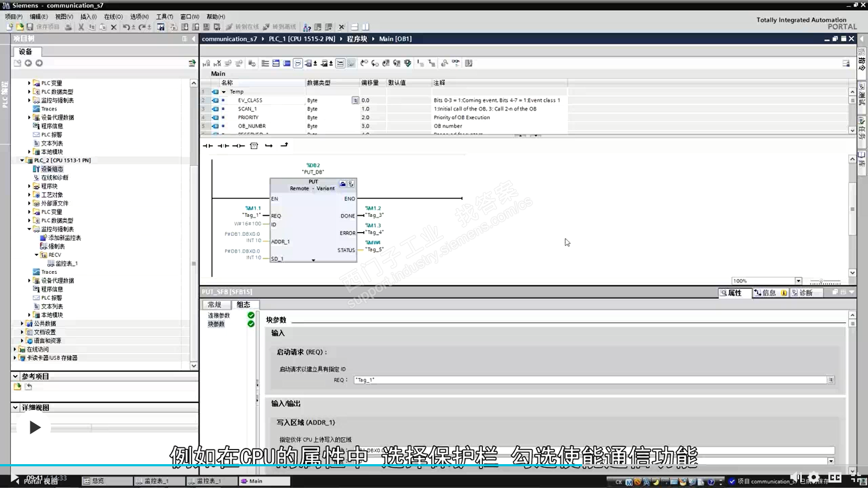
Task: Click PLC_1 [CPU 1515-2 PN] in breadcrumb
Action: coord(302,38)
